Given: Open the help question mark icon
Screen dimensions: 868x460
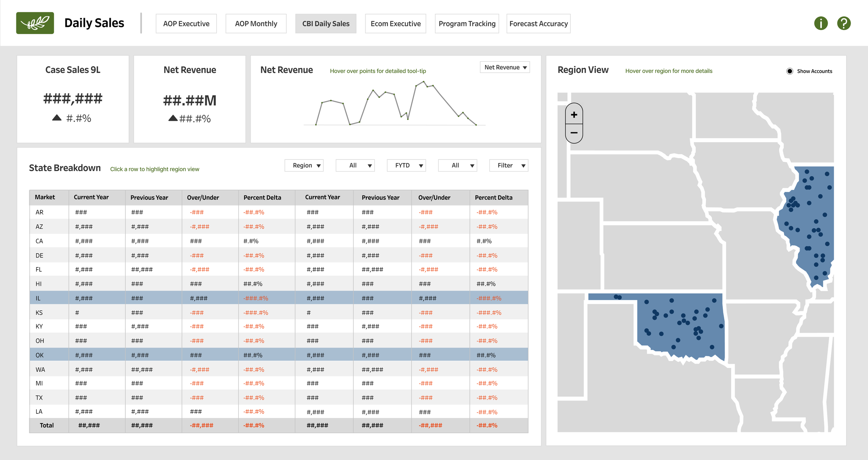Looking at the screenshot, I should point(844,23).
